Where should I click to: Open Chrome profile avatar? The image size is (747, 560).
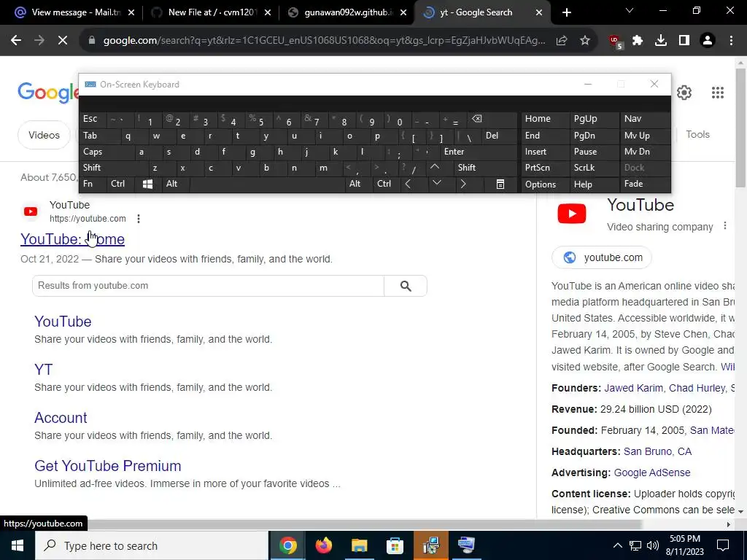pyautogui.click(x=708, y=41)
